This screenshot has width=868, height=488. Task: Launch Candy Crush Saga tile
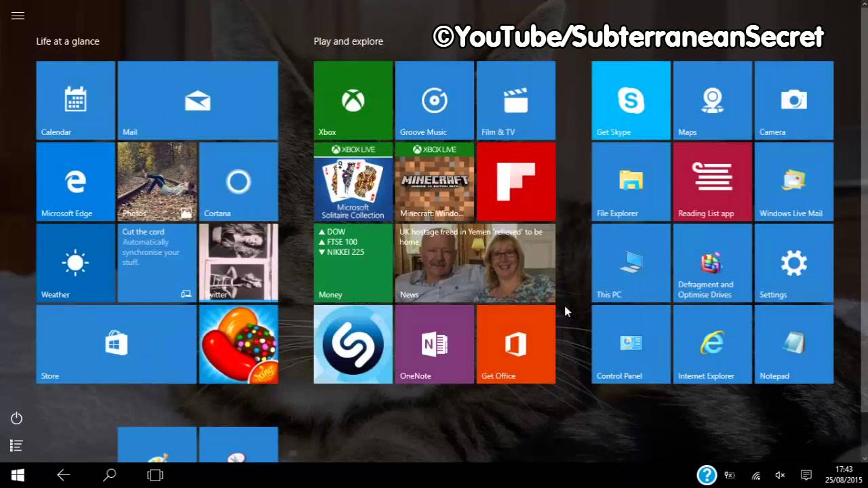coord(238,344)
